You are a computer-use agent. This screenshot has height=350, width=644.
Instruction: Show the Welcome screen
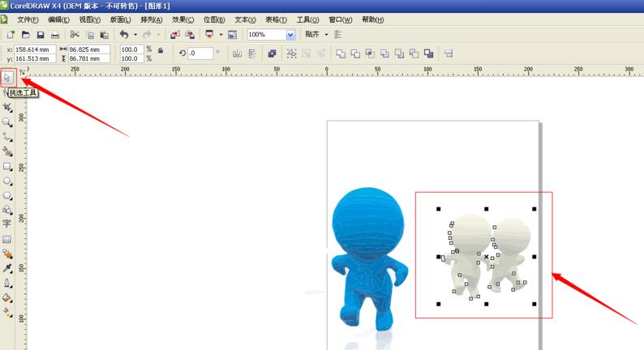233,35
